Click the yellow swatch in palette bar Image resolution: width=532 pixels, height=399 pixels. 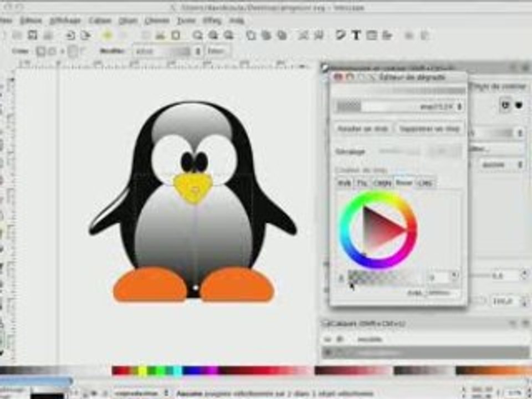pyautogui.click(x=142, y=371)
